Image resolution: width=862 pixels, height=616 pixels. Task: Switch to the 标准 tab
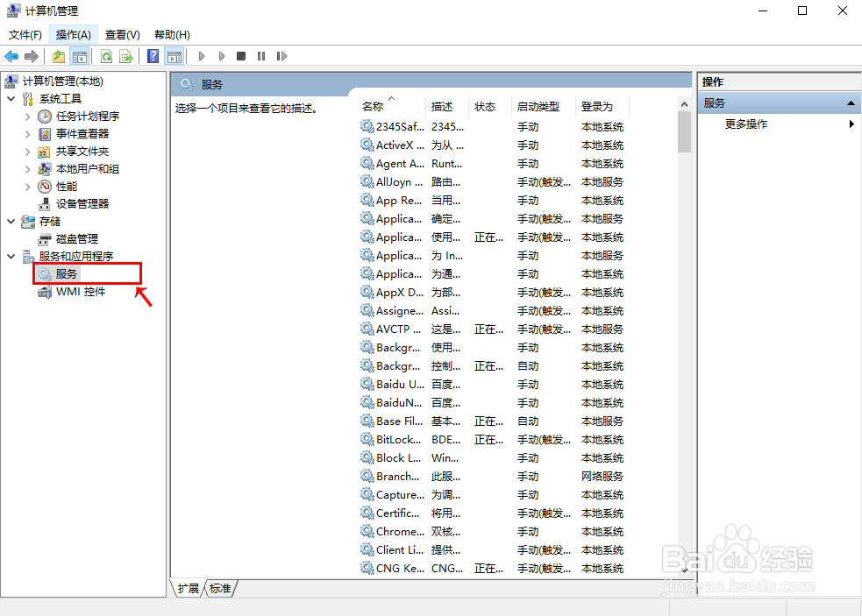pos(220,589)
